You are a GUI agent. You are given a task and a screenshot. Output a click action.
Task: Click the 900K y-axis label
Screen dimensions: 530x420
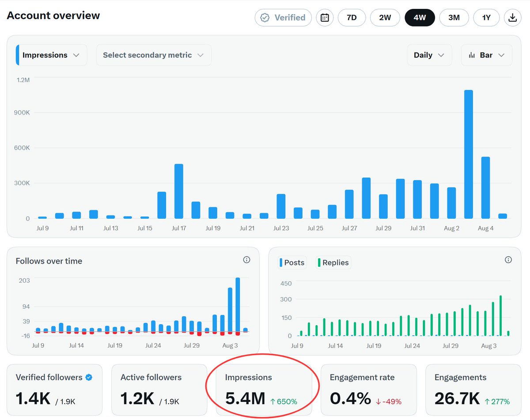pyautogui.click(x=22, y=113)
